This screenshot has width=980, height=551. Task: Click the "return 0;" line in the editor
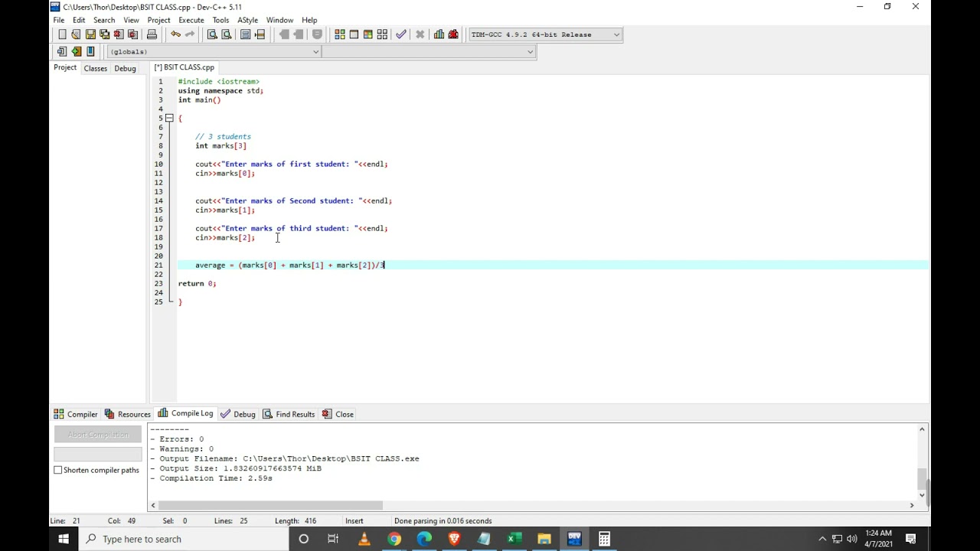click(x=198, y=283)
